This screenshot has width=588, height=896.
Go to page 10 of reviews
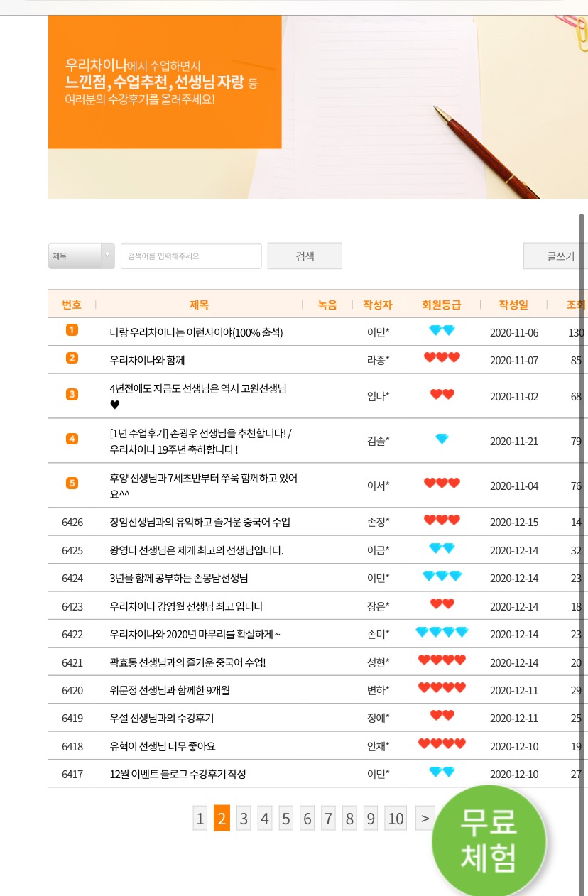tap(396, 819)
